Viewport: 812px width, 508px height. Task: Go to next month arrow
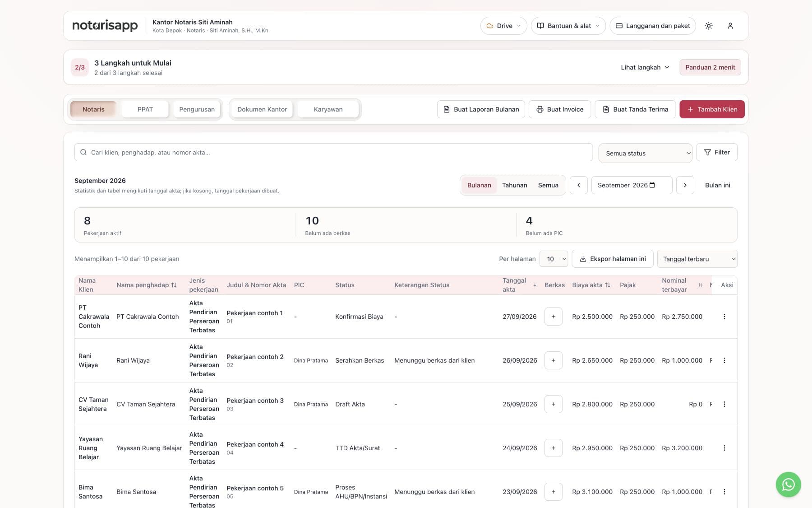[685, 185]
